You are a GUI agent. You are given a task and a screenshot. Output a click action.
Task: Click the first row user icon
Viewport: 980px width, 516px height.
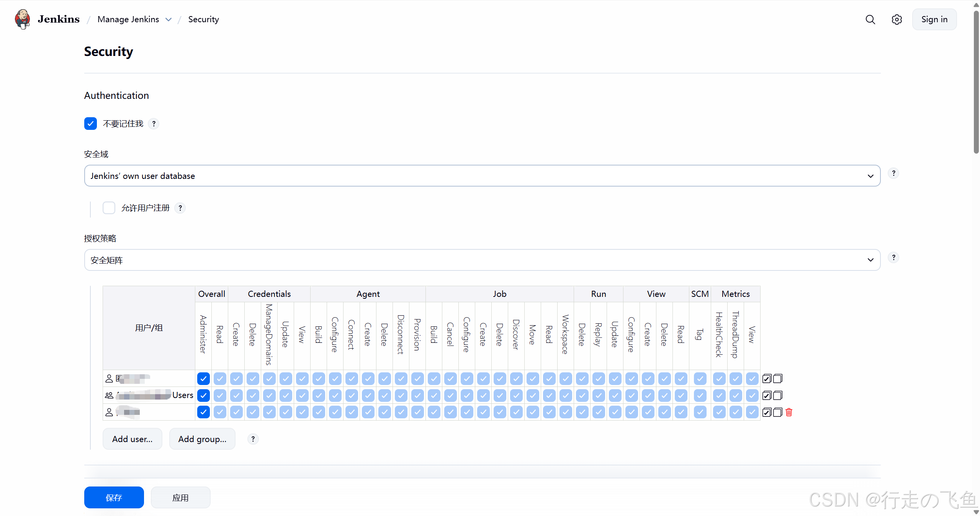pyautogui.click(x=109, y=378)
